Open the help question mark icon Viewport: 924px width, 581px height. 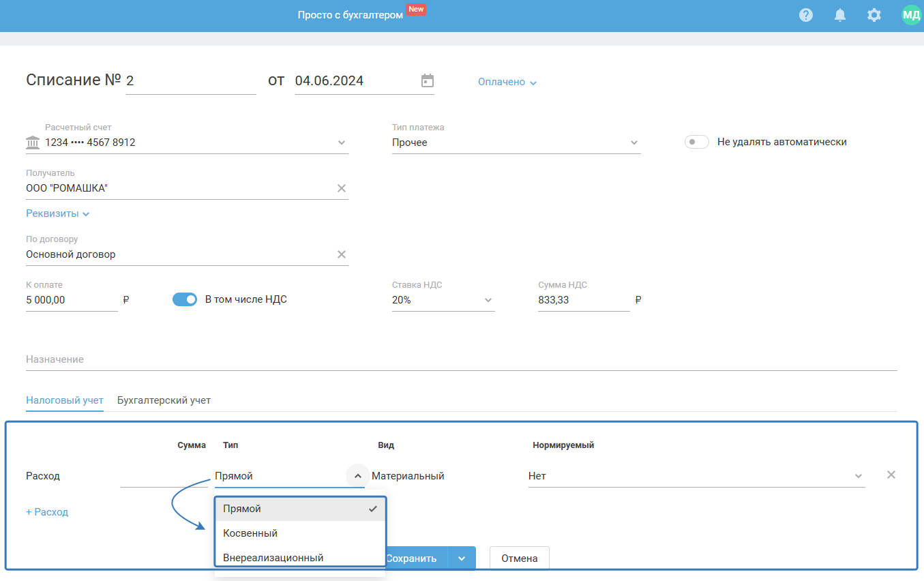tap(806, 15)
